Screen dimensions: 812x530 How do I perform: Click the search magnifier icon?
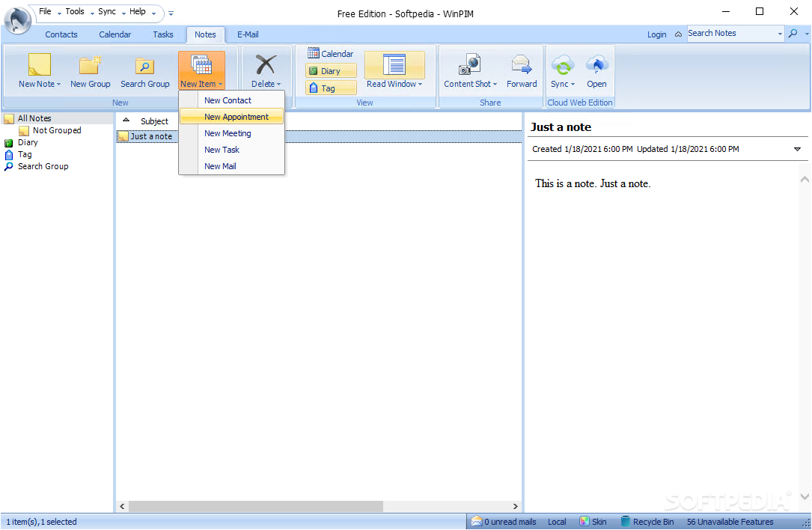click(793, 33)
